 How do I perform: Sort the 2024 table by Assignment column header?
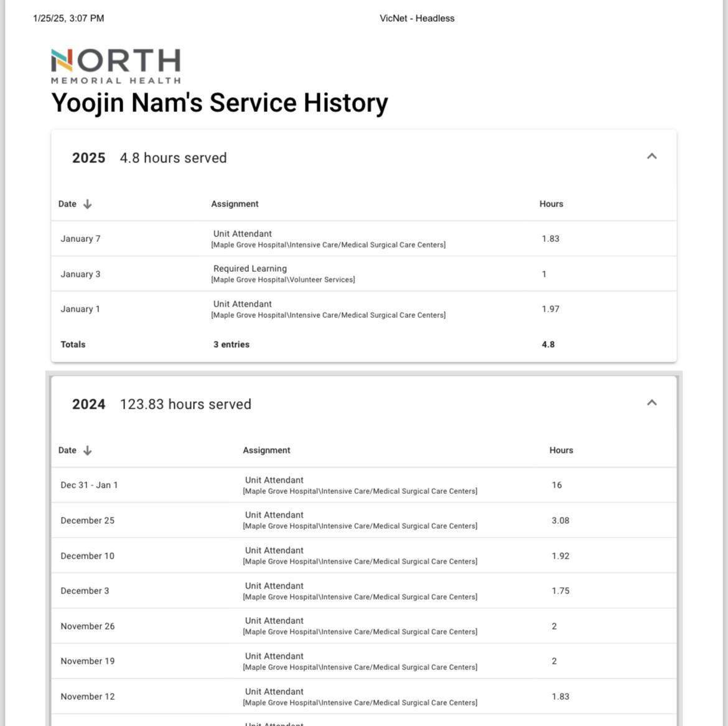click(x=266, y=450)
